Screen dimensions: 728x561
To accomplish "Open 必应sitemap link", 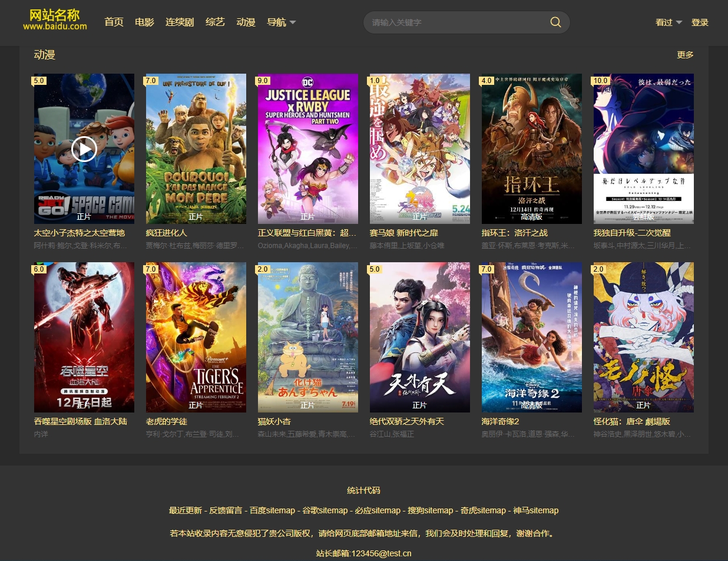I will point(378,510).
